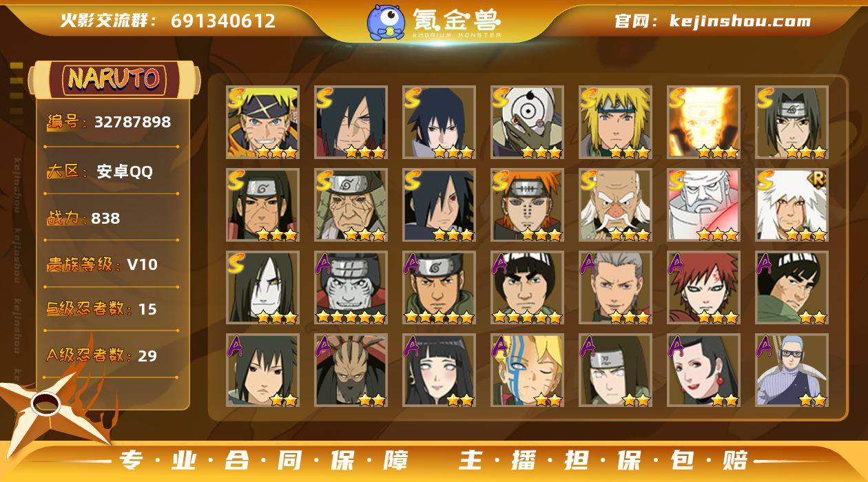Click the NARUTO scroll title banner
The width and height of the screenshot is (868, 482).
pyautogui.click(x=114, y=79)
